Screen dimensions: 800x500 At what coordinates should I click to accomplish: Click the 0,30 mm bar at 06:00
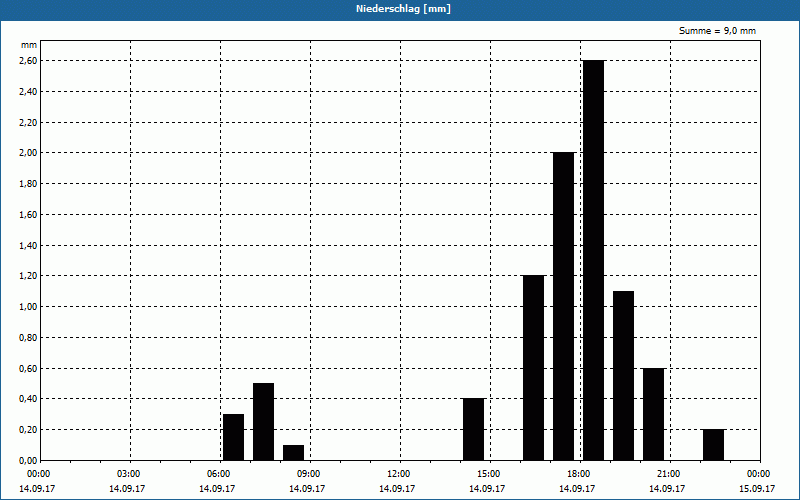[x=234, y=437]
